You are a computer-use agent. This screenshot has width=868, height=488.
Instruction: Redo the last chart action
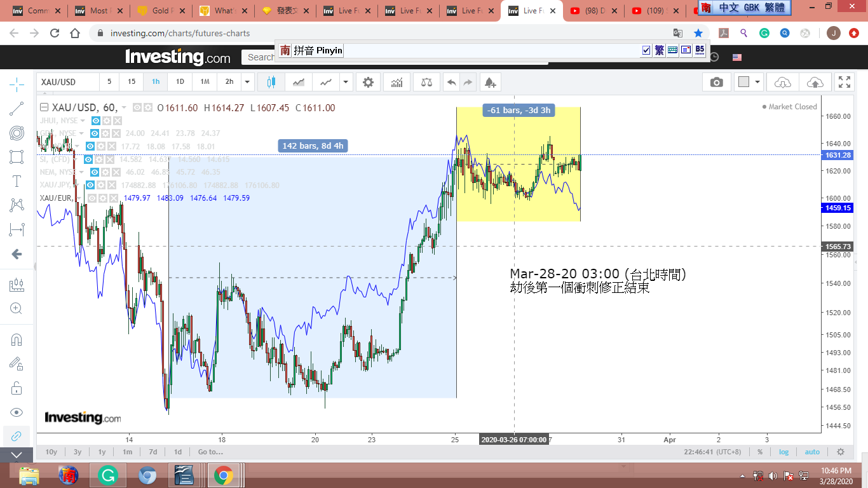point(468,82)
